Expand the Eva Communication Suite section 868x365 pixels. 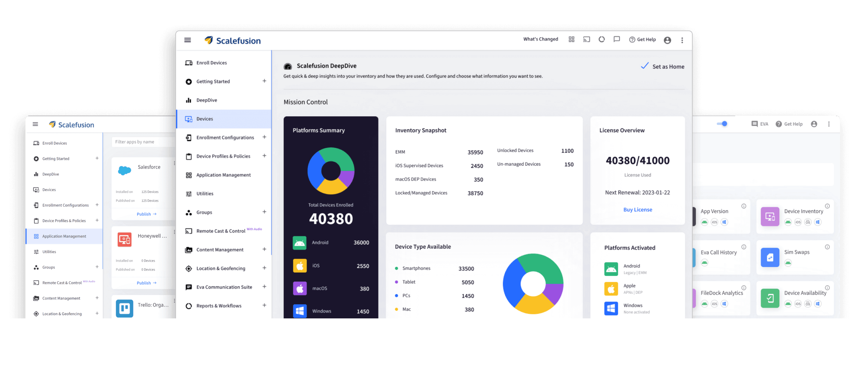tap(264, 287)
